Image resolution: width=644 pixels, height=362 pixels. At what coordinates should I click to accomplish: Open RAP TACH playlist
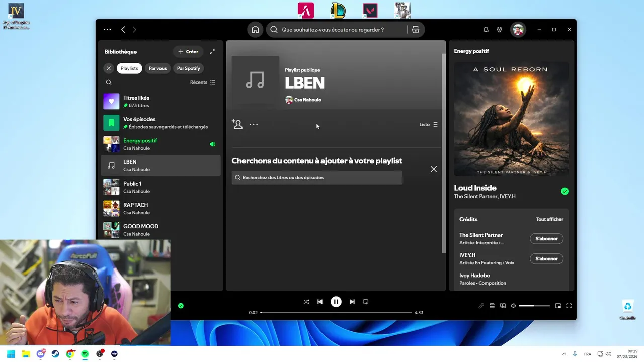coord(161,208)
